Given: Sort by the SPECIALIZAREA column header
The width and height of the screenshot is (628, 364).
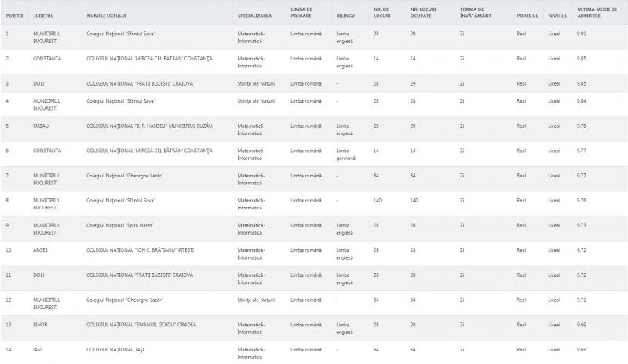Looking at the screenshot, I should point(254,15).
